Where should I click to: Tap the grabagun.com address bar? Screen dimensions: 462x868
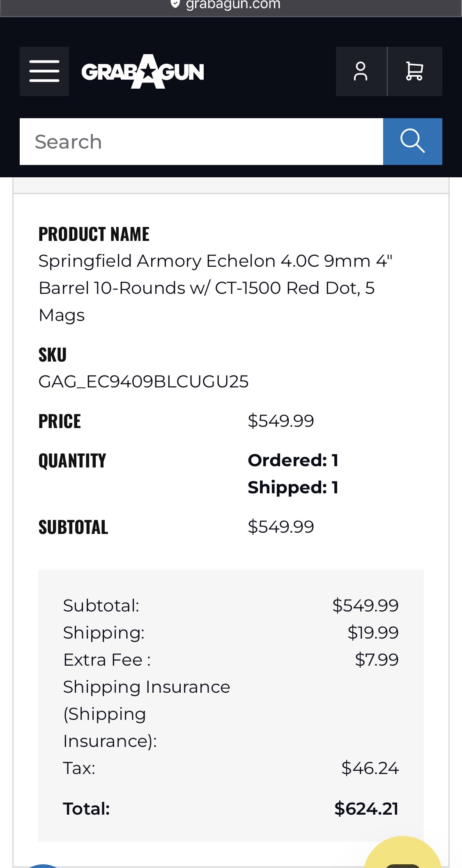[232, 5]
